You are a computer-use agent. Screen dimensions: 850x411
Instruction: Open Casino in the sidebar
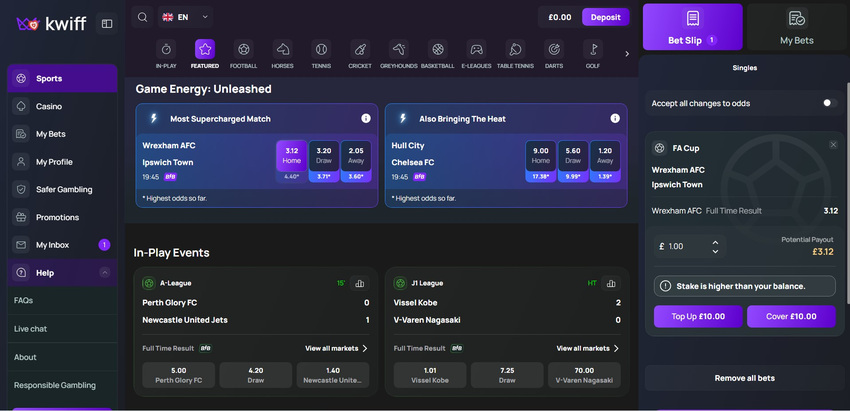click(62, 106)
